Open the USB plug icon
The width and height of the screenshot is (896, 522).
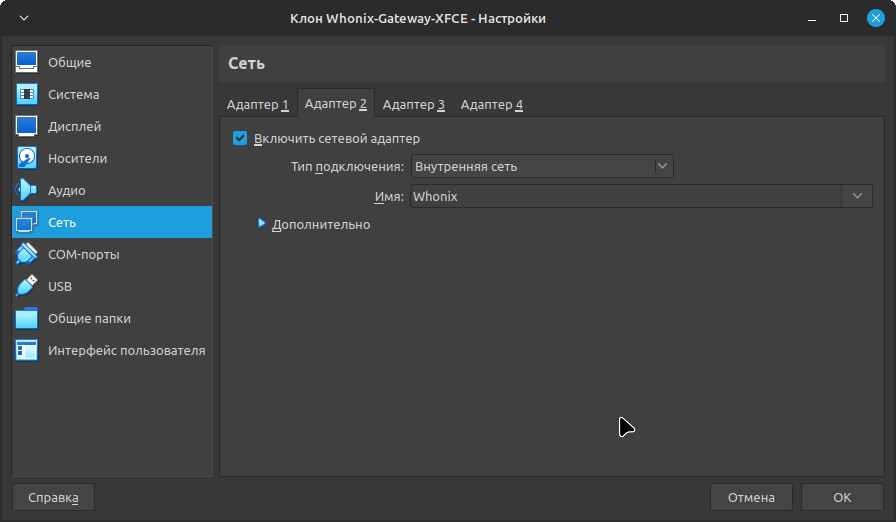(27, 286)
